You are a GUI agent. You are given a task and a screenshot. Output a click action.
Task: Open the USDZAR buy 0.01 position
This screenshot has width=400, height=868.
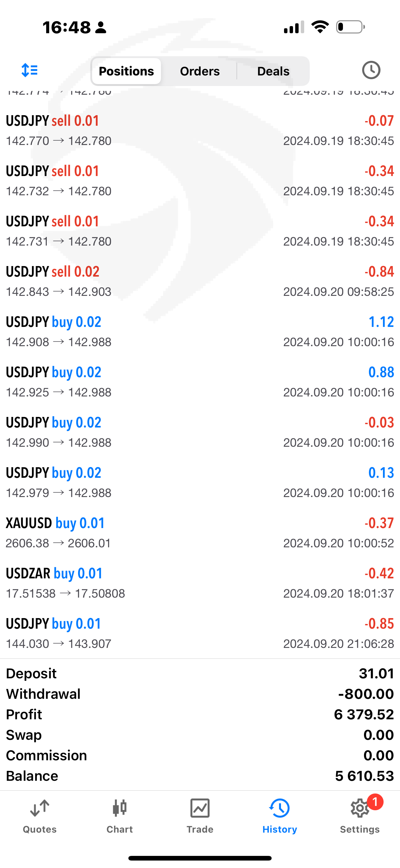200,583
